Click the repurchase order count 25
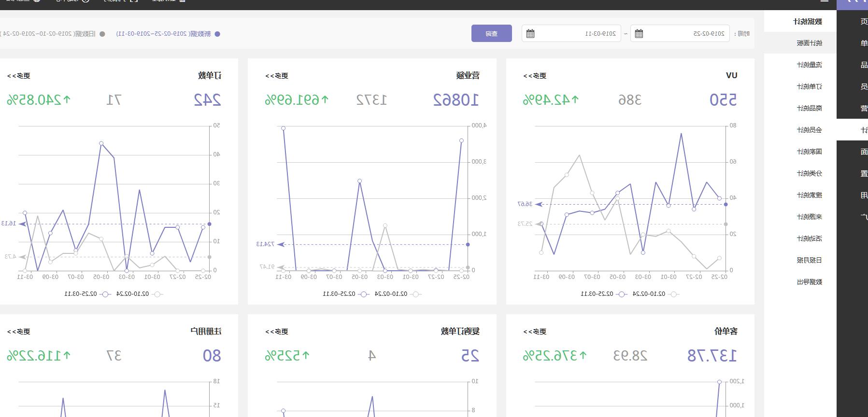 tap(470, 356)
